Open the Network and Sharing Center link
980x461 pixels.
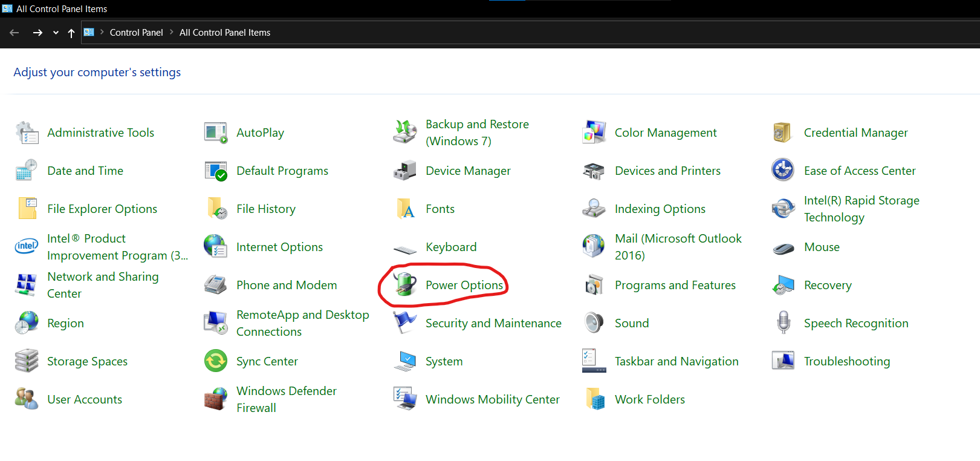pyautogui.click(x=103, y=285)
